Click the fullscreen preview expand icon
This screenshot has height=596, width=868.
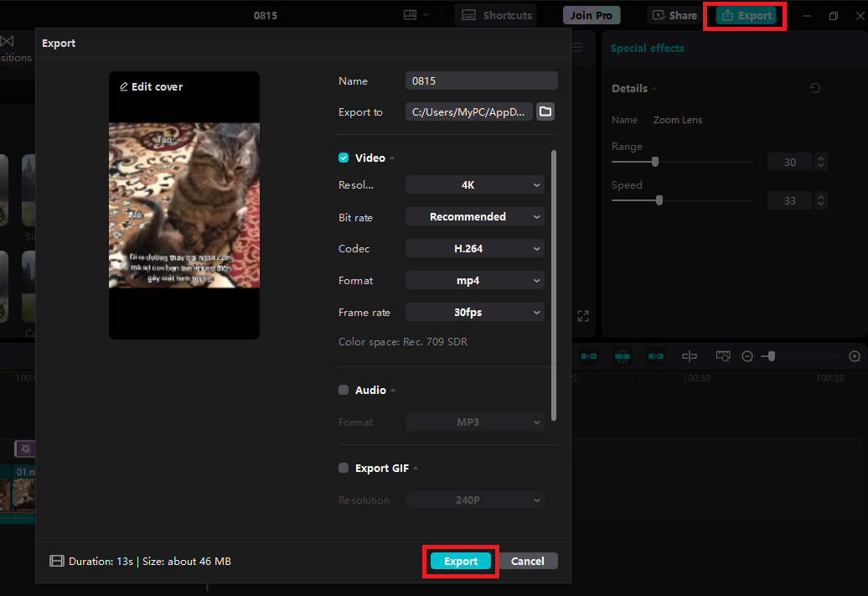(x=583, y=316)
